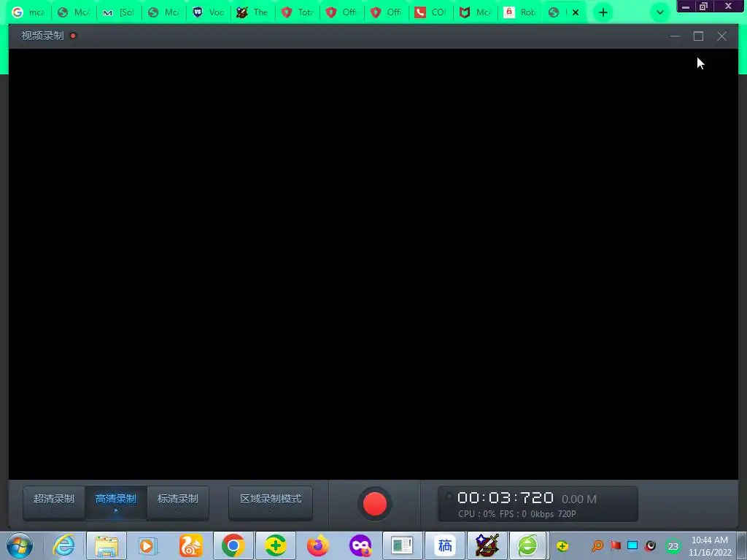Click the CPU FPS kbps 720P status line
Viewport: 747px width, 560px height.
click(517, 514)
